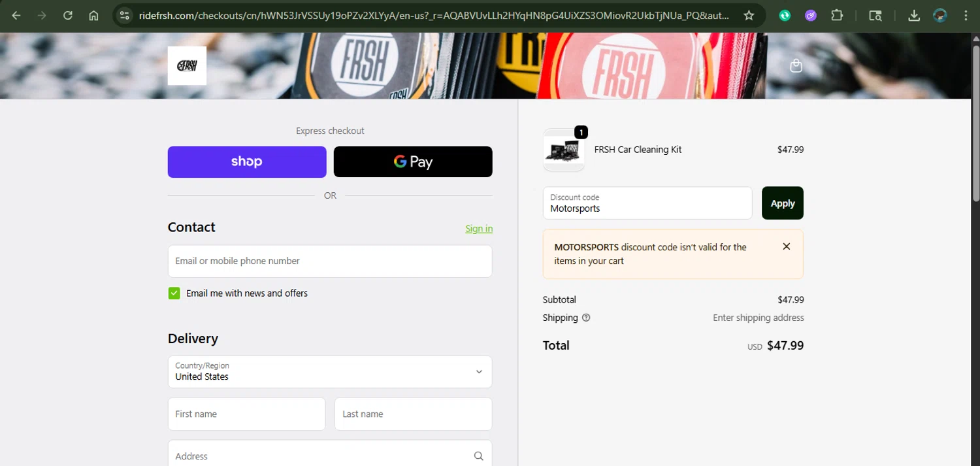This screenshot has width=980, height=466.
Task: Click the shipping help question mark icon
Action: click(586, 318)
